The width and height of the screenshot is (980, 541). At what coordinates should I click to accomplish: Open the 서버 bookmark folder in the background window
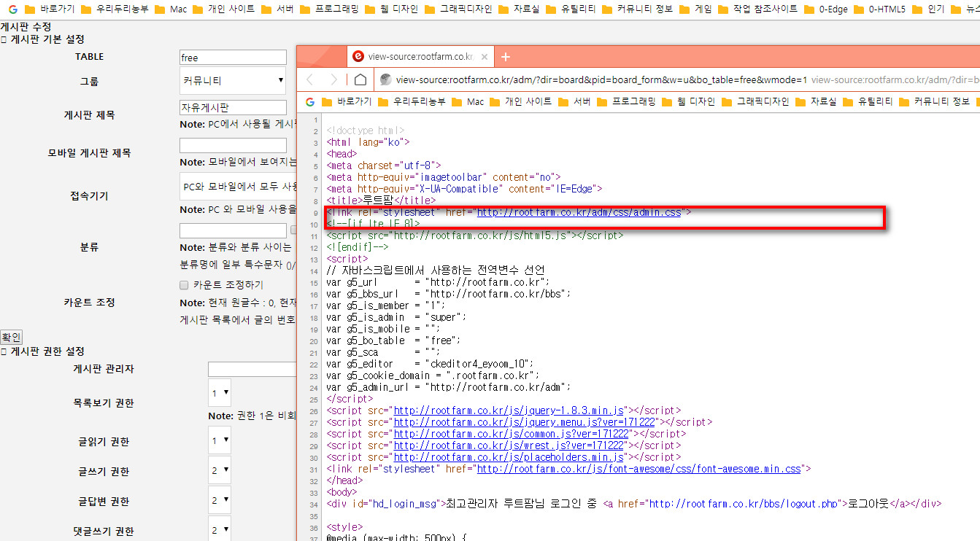point(279,9)
